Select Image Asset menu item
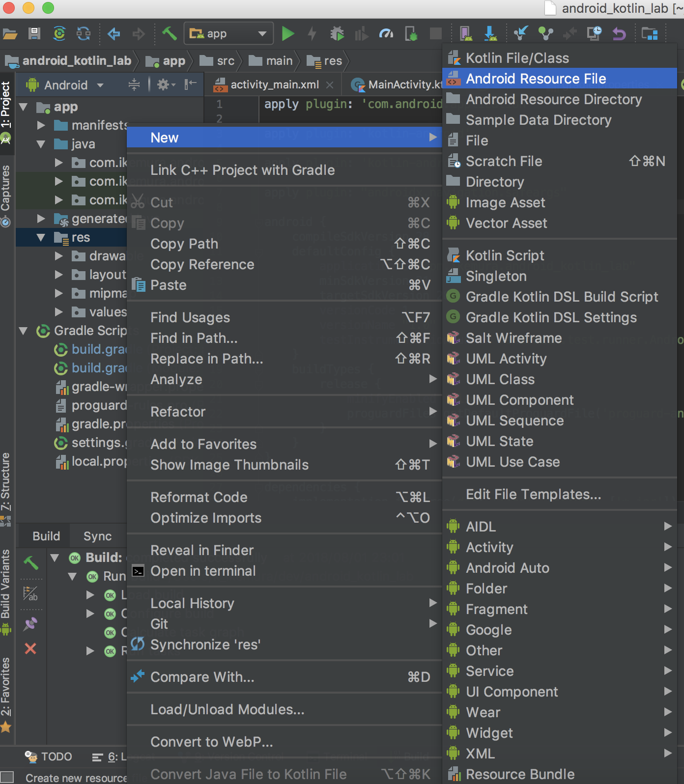Screen dimensions: 684x784 (x=560, y=202)
